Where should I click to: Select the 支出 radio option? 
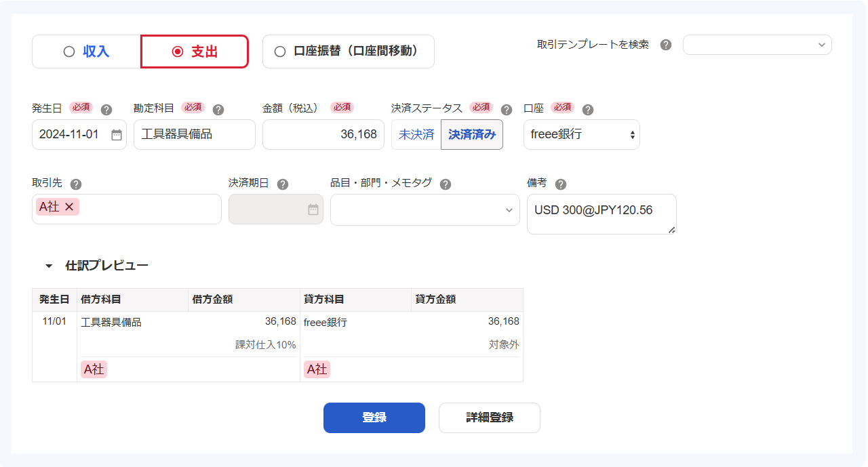click(195, 52)
